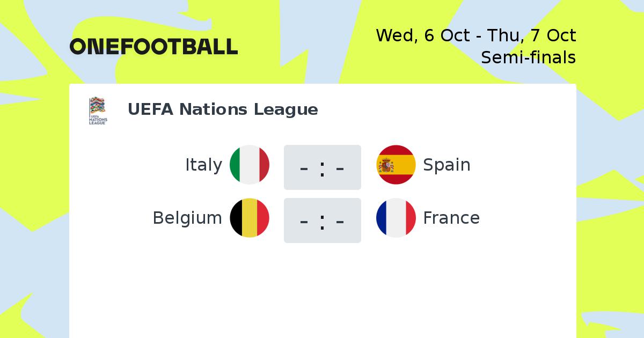This screenshot has width=644, height=338.
Task: Click the France team name
Action: point(451,218)
